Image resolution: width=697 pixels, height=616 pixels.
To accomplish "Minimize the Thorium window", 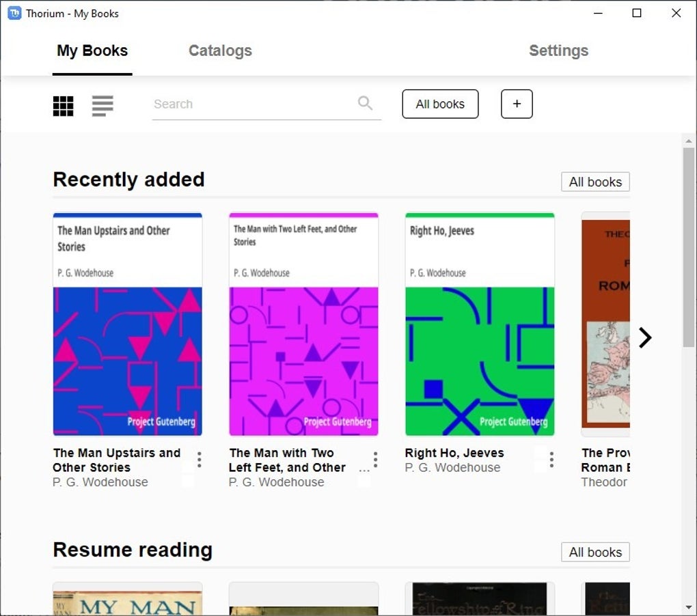I will click(598, 14).
